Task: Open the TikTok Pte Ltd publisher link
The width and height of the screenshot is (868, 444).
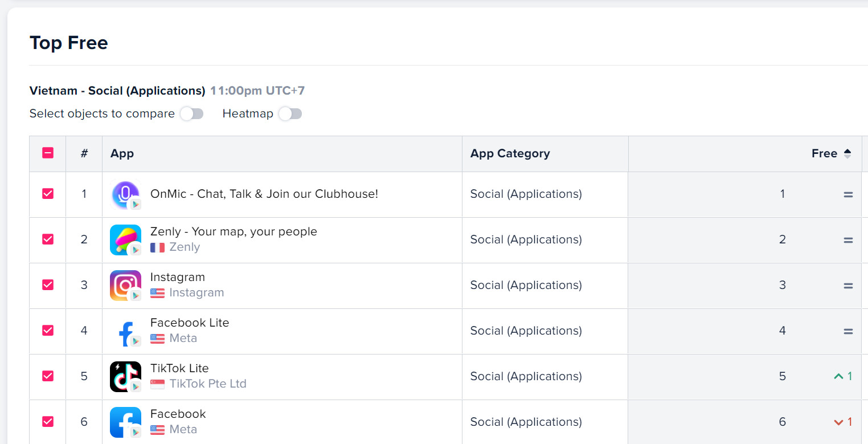Action: 207,384
